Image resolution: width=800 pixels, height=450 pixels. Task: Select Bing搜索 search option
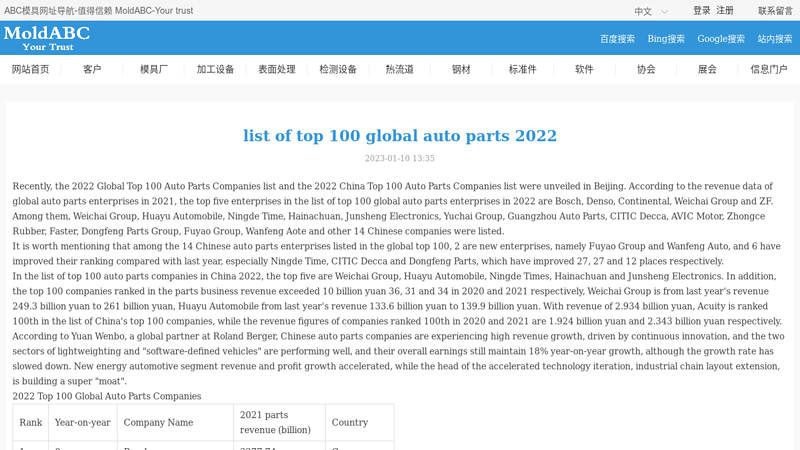pyautogui.click(x=666, y=39)
